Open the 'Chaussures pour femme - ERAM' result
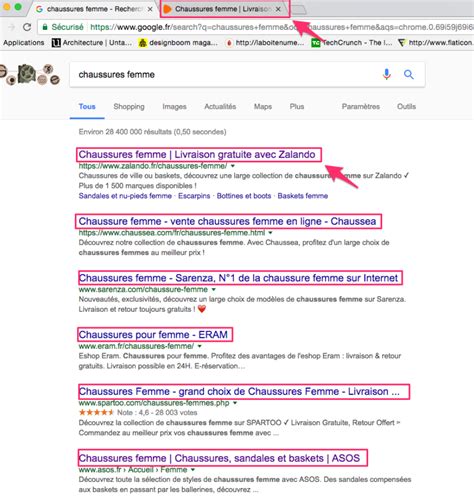This screenshot has width=474, height=501. pyautogui.click(x=153, y=335)
